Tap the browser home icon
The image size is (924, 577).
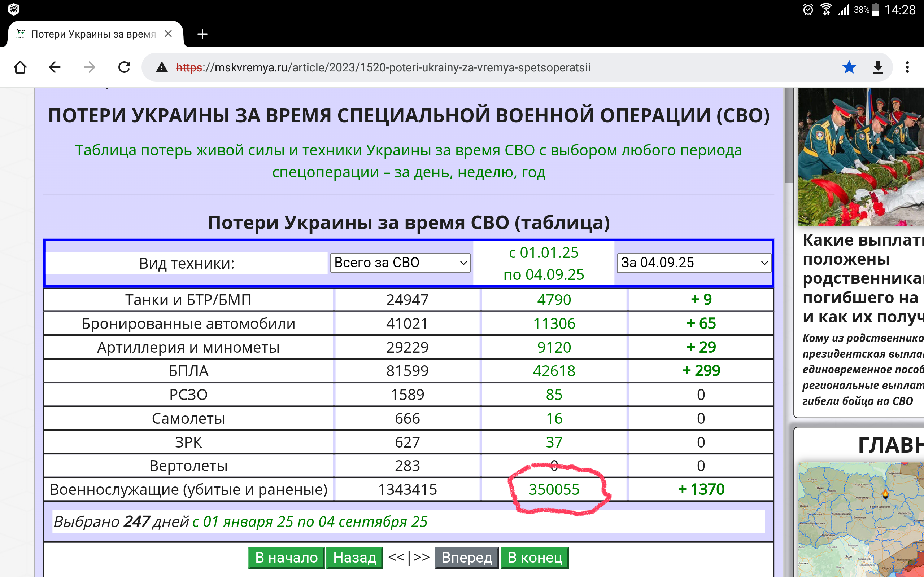[20, 67]
